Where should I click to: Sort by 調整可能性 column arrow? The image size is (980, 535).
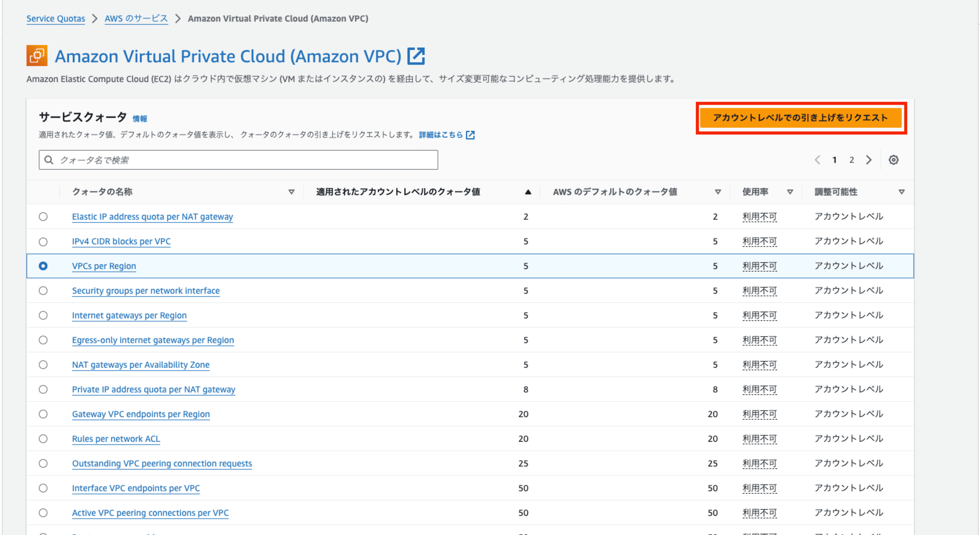pos(902,192)
